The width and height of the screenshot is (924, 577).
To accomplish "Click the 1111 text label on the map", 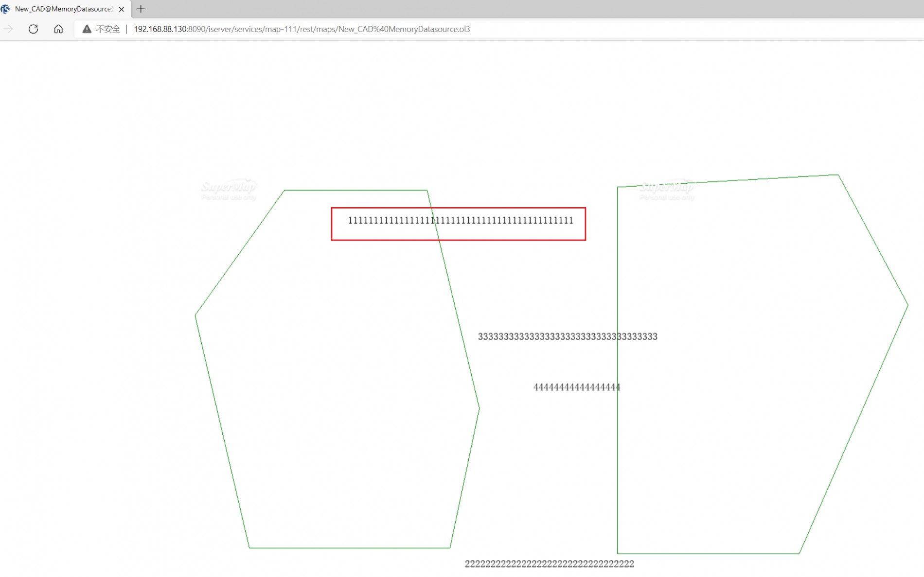I will click(x=460, y=221).
